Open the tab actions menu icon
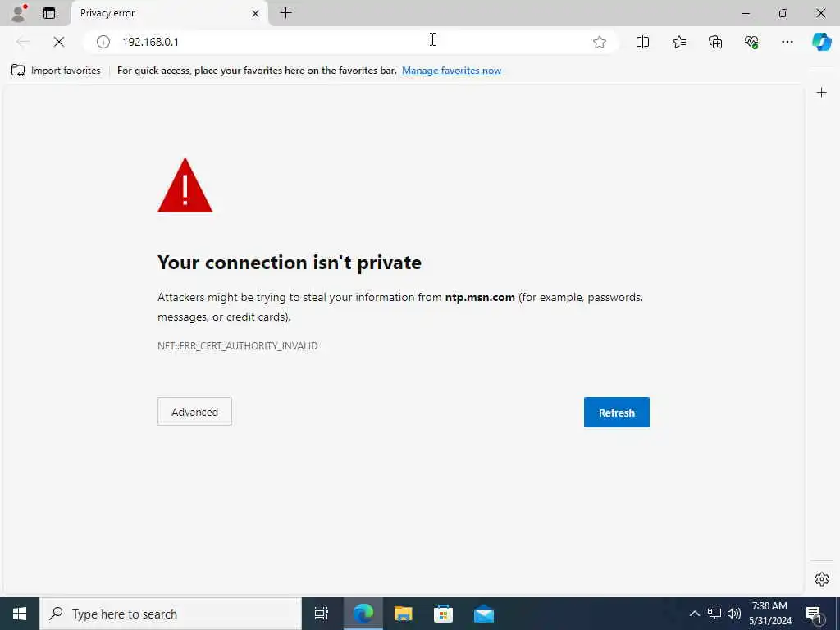Image resolution: width=840 pixels, height=630 pixels. (x=48, y=13)
